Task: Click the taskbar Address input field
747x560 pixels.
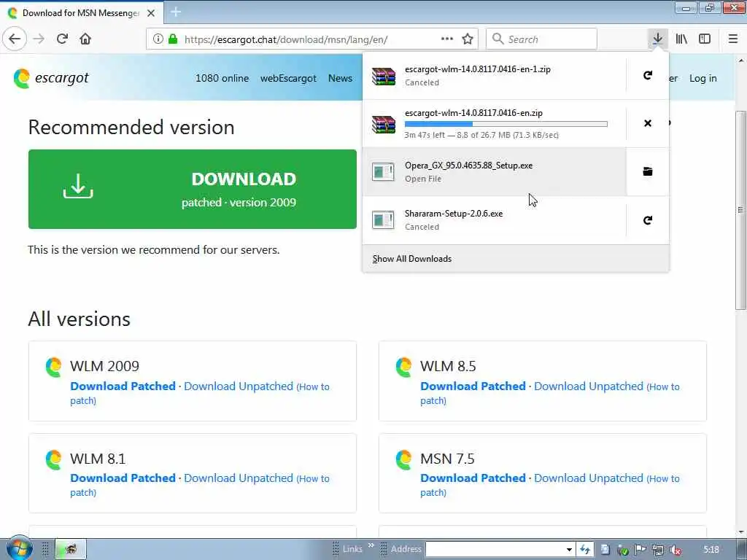Action: pos(494,550)
